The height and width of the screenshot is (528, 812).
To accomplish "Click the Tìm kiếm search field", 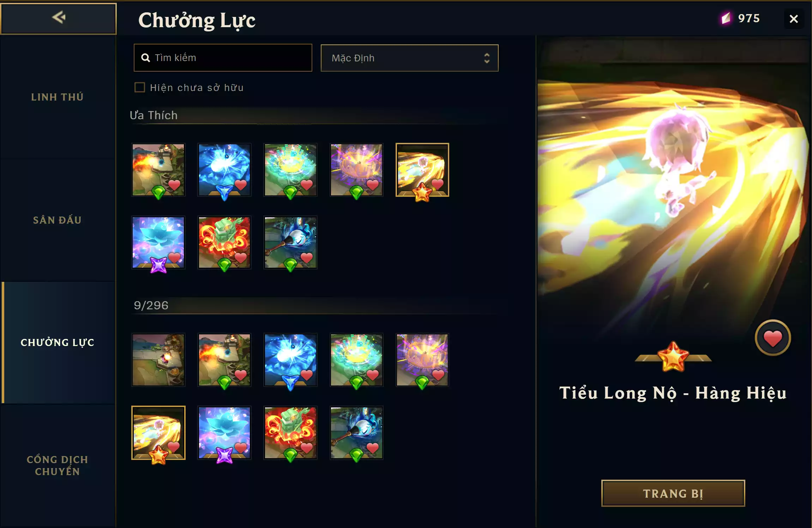I will click(x=223, y=58).
